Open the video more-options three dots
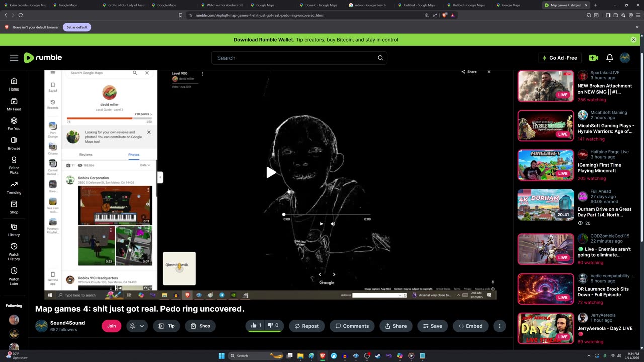Image resolution: width=644 pixels, height=362 pixels. (x=499, y=326)
